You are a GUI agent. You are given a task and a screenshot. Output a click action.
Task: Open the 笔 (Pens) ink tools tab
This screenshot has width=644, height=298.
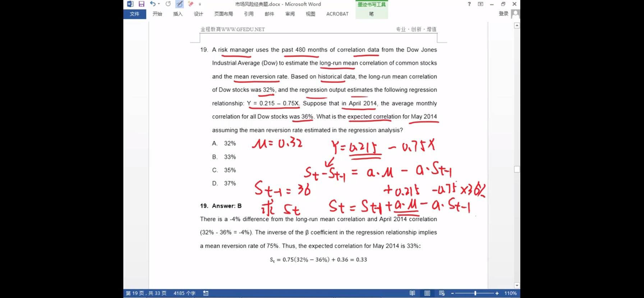pos(371,14)
